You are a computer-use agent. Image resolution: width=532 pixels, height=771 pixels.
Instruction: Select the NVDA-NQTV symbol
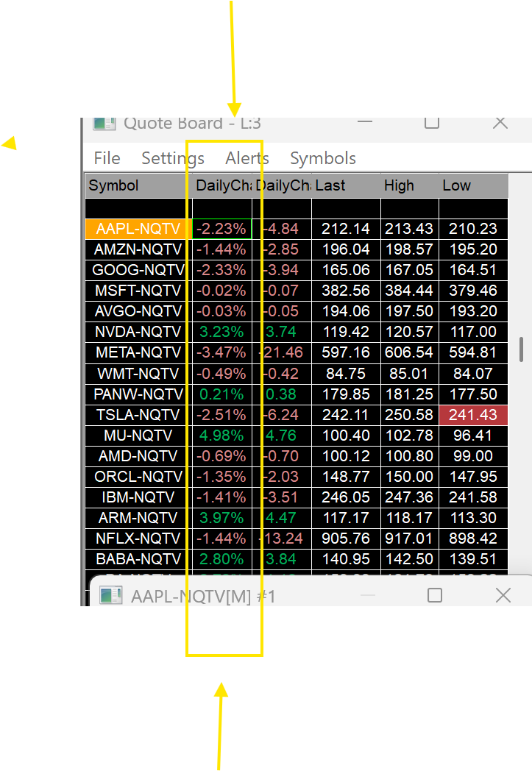(138, 332)
